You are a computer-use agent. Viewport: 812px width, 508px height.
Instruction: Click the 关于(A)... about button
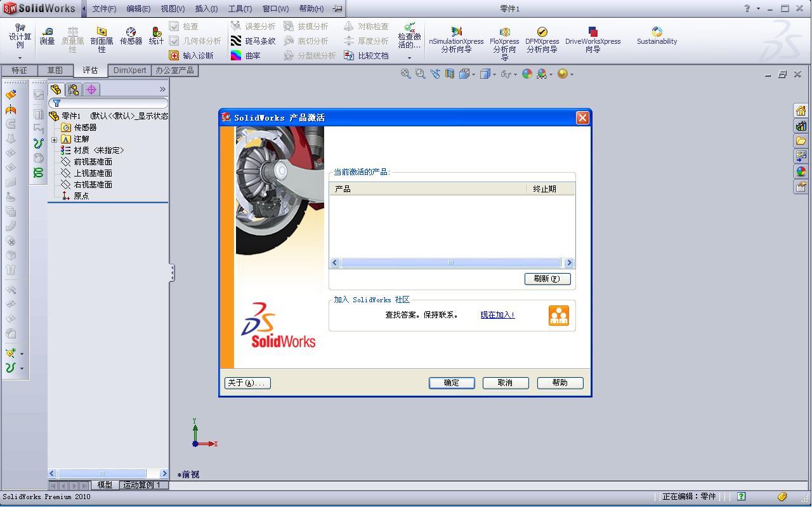(247, 383)
